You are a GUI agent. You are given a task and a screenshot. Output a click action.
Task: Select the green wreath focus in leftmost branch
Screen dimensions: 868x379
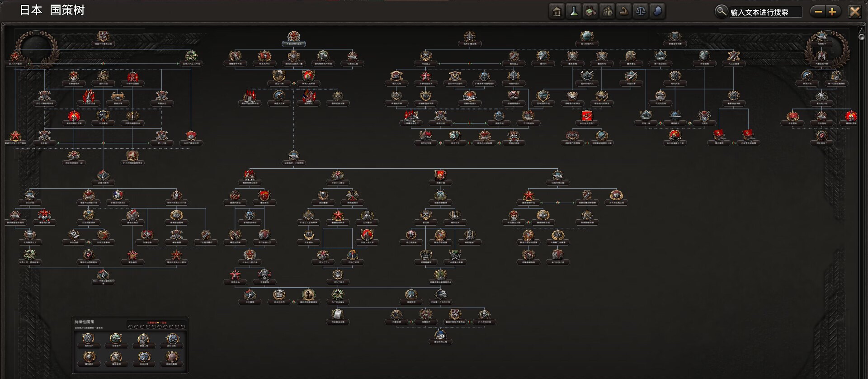[191, 57]
